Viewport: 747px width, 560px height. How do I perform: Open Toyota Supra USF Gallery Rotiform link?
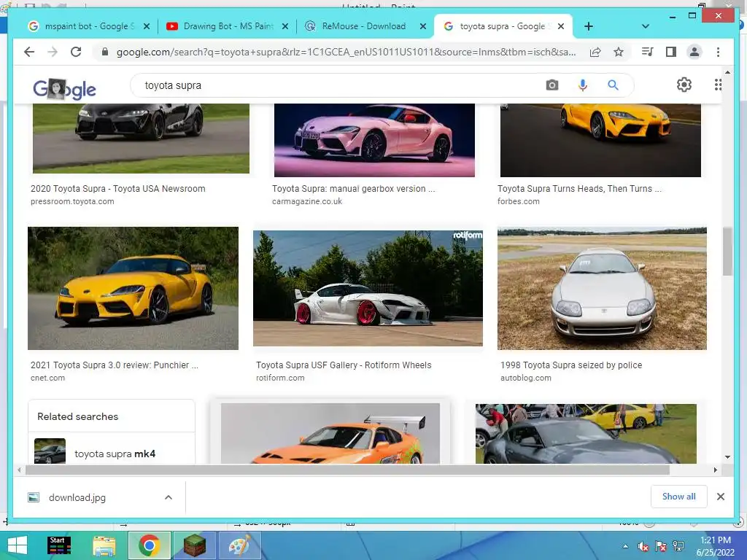[344, 365]
